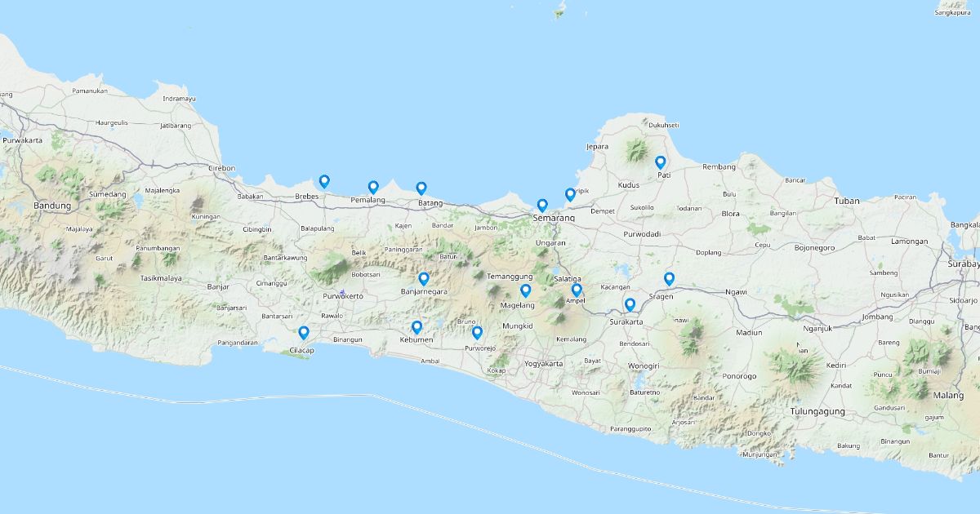
Task: Open the map pin above Batang
Action: (421, 188)
